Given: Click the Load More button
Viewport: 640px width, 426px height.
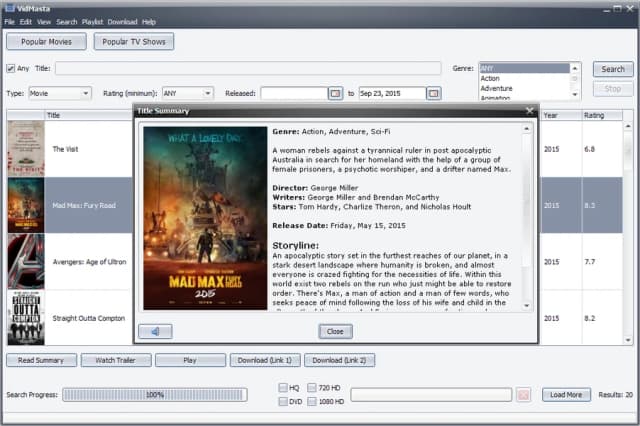Looking at the screenshot, I should coord(566,395).
